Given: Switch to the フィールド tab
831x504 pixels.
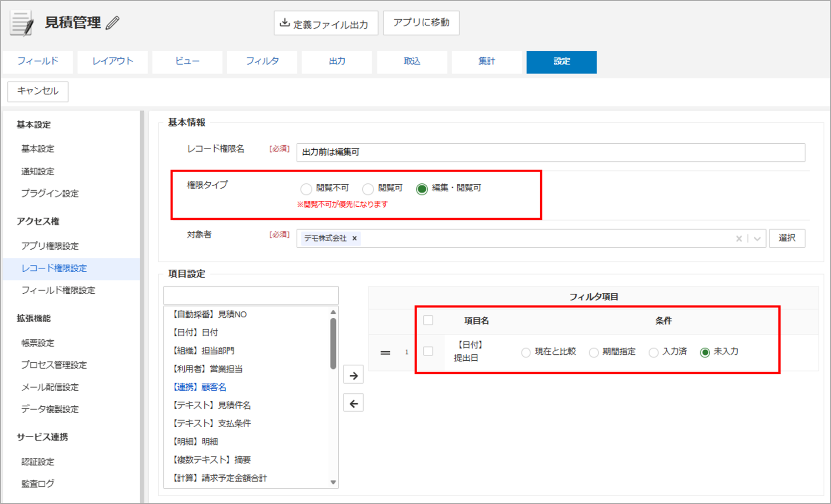Looking at the screenshot, I should [x=38, y=62].
